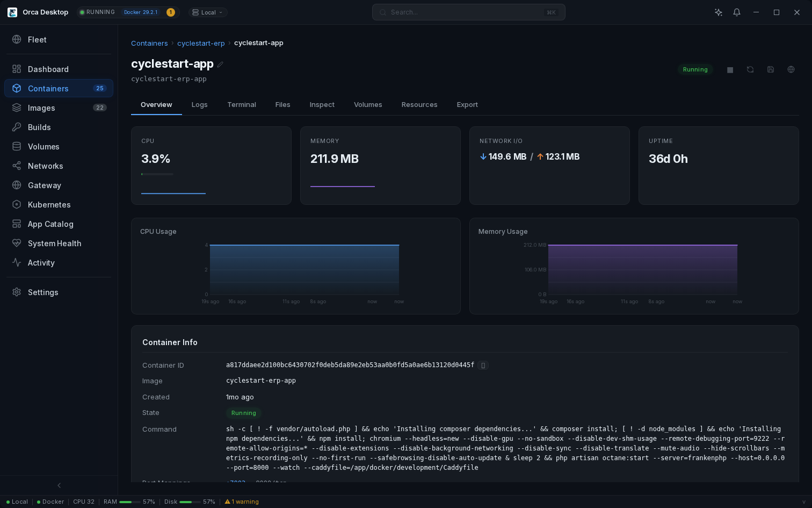This screenshot has height=508, width=812.
Task: Open Fleet in sidebar
Action: [x=59, y=40]
